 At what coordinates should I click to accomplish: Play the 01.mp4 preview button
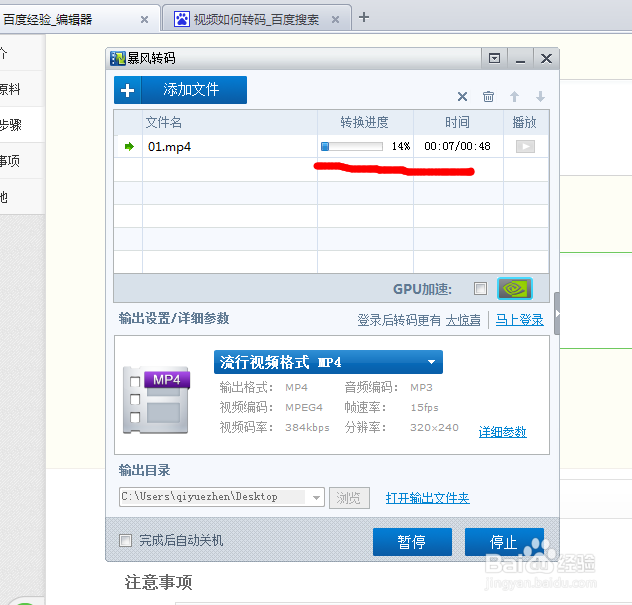click(525, 146)
